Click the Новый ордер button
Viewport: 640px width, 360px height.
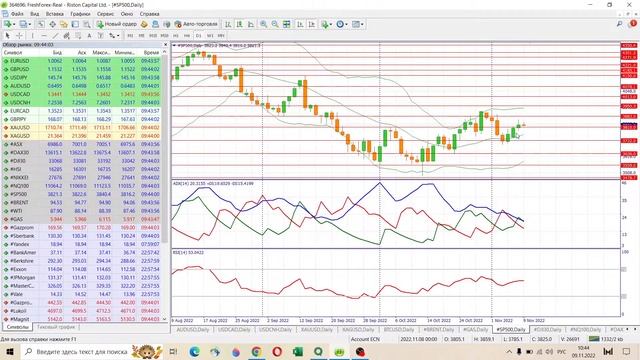pyautogui.click(x=117, y=24)
